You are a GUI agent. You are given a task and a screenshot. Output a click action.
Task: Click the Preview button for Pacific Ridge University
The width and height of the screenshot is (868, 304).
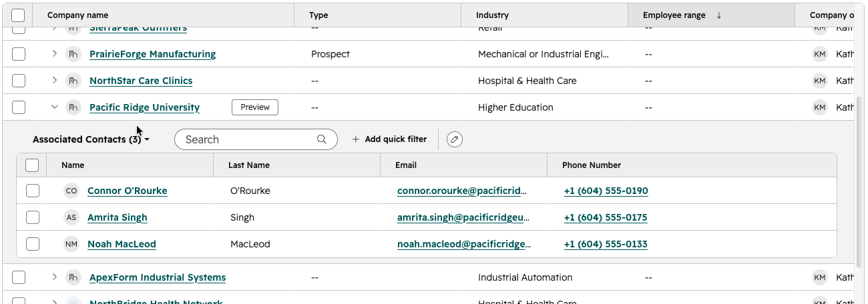(x=255, y=107)
